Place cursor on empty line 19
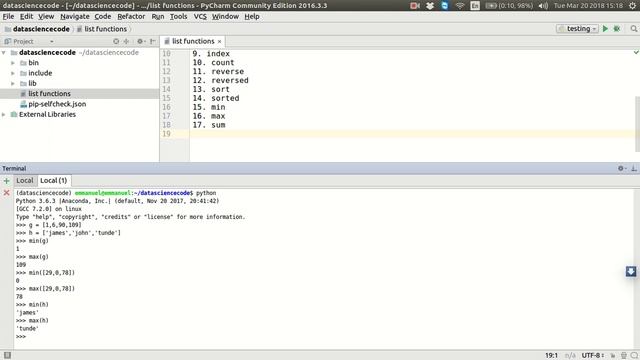Image resolution: width=640 pixels, height=360 pixels. pyautogui.click(x=412, y=134)
